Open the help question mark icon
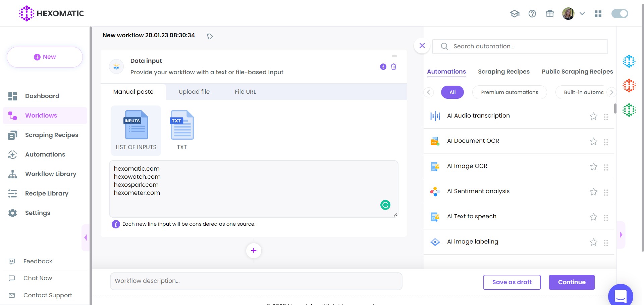The width and height of the screenshot is (644, 305). tap(532, 14)
